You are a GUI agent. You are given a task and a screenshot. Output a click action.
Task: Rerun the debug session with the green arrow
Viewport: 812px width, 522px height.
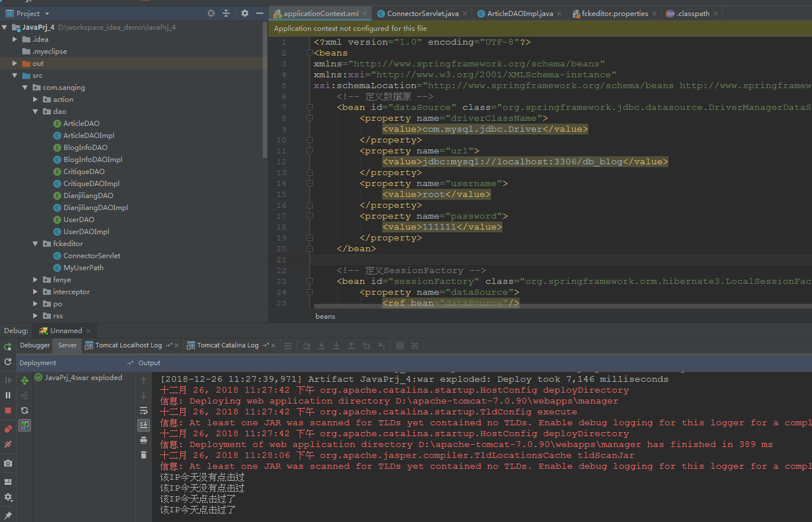click(x=8, y=346)
